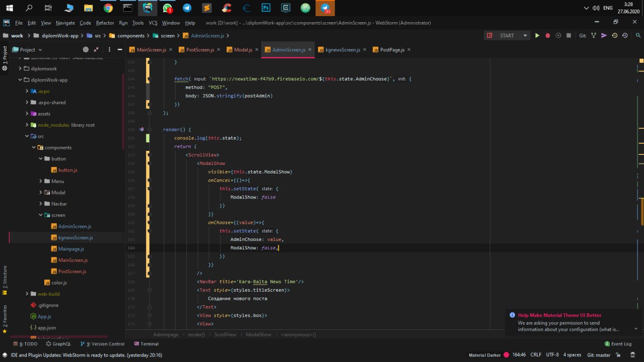Run the START configuration with the green play icon

tap(537, 36)
